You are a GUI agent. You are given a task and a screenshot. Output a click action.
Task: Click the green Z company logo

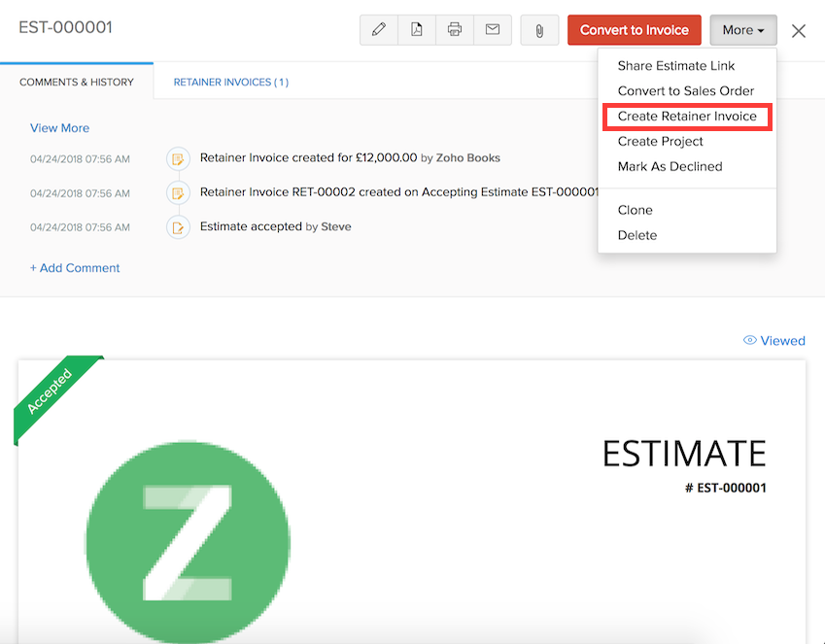tap(188, 542)
